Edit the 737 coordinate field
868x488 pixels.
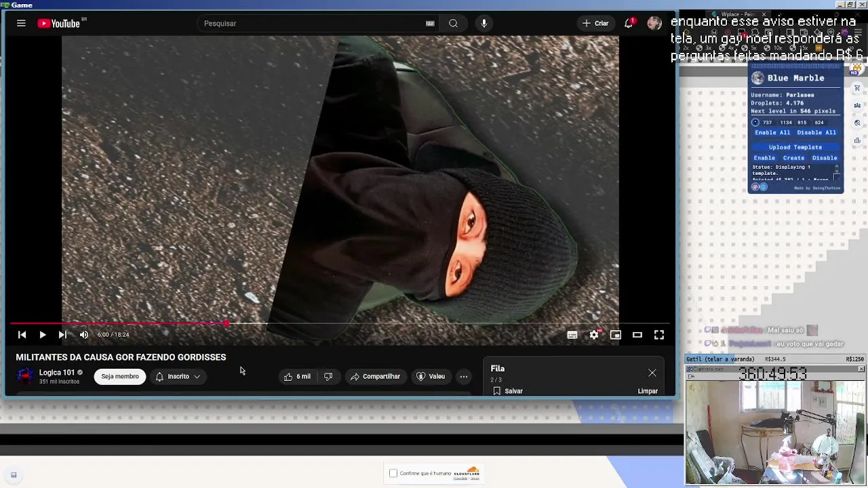click(768, 123)
